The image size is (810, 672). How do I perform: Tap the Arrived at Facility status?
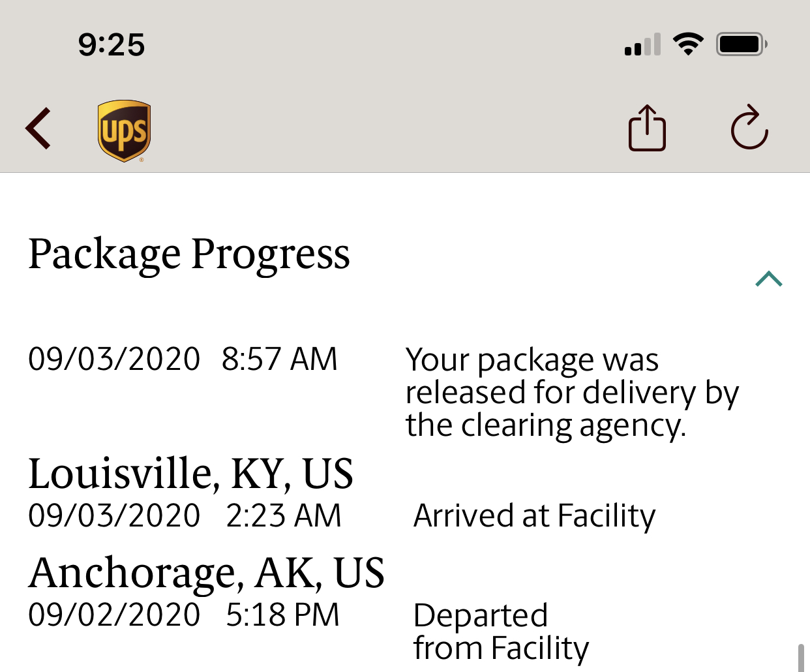(534, 516)
